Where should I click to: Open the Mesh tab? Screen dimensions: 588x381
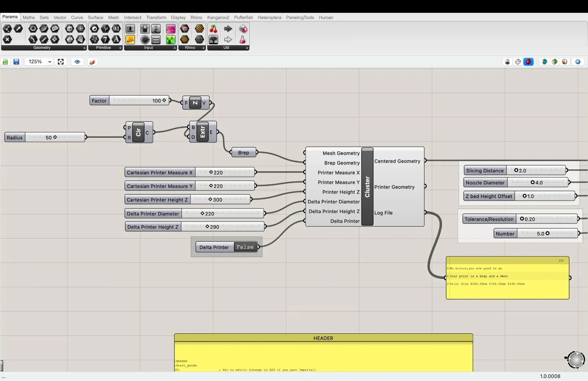114,17
